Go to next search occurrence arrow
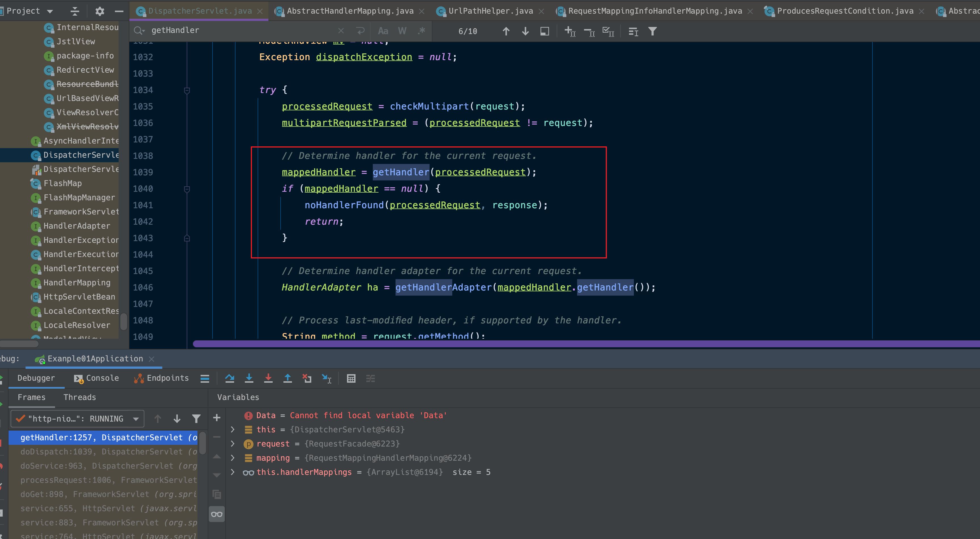 525,31
